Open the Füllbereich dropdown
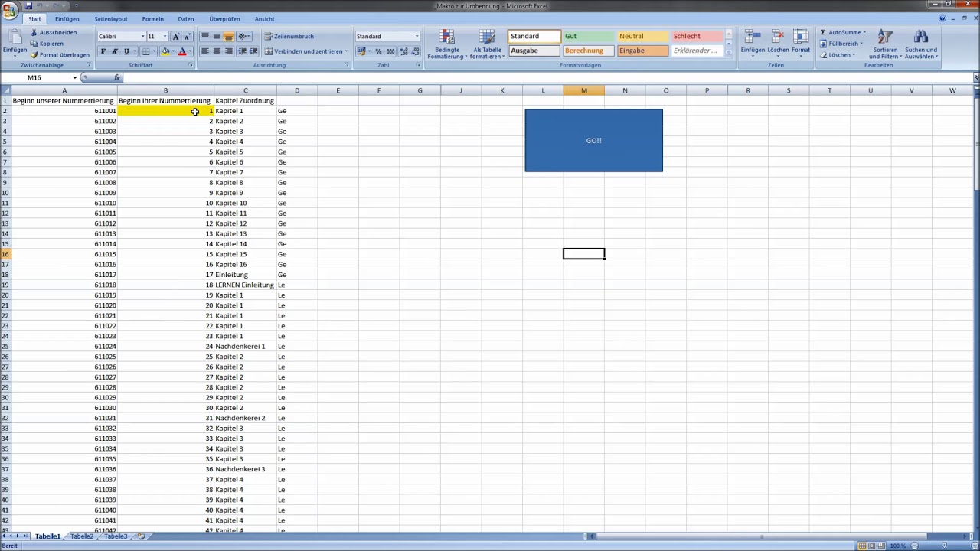980x551 pixels. click(841, 44)
